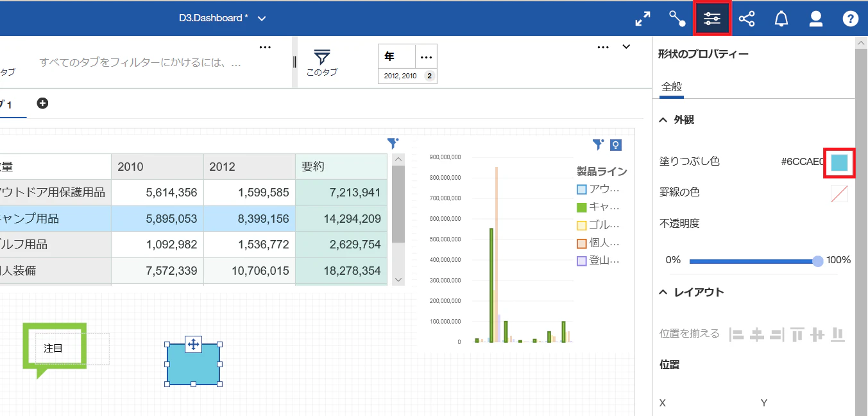Open the widget connections icon in top bar
This screenshot has height=416, width=868.
(677, 19)
